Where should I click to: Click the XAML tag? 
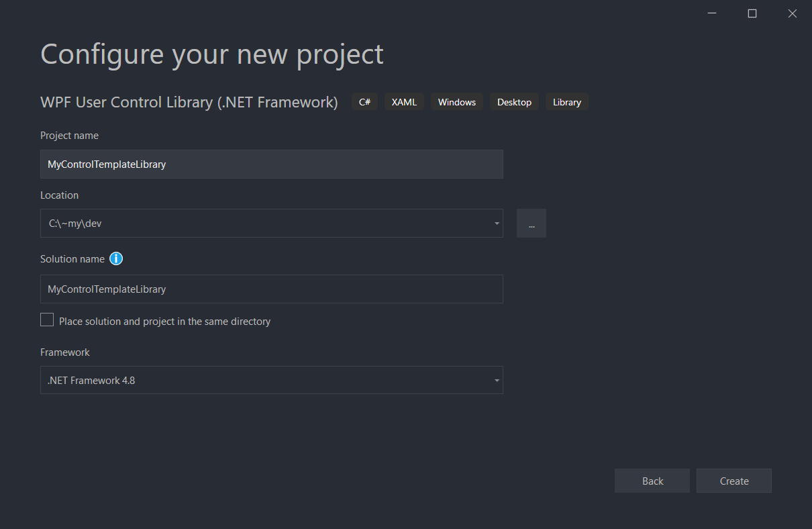(x=404, y=102)
